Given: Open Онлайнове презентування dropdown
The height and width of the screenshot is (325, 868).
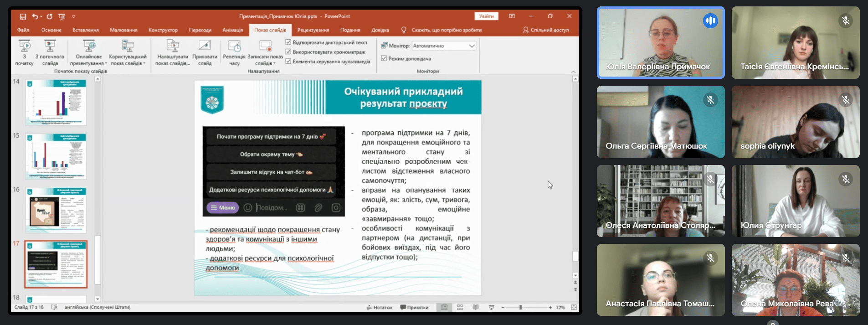Looking at the screenshot, I should tap(89, 53).
